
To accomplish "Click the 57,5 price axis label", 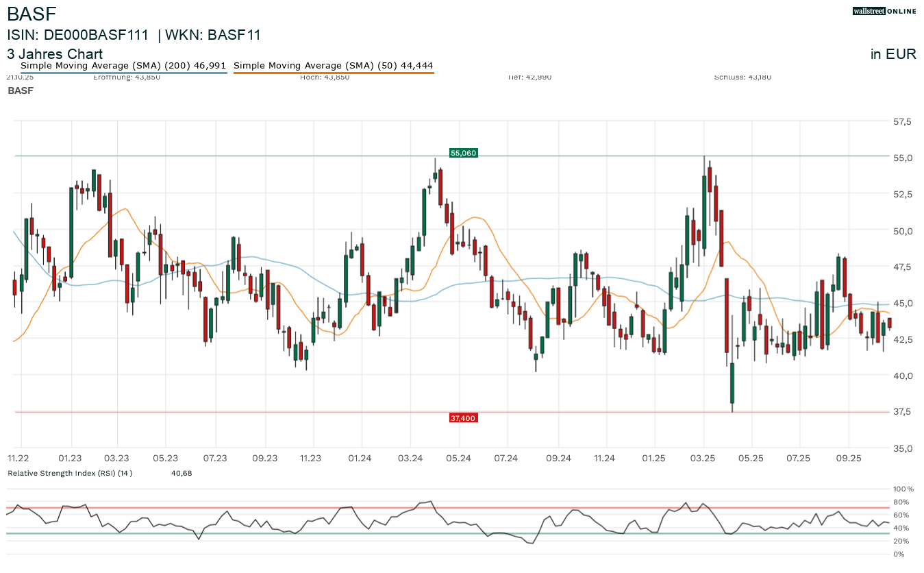I will (x=903, y=122).
